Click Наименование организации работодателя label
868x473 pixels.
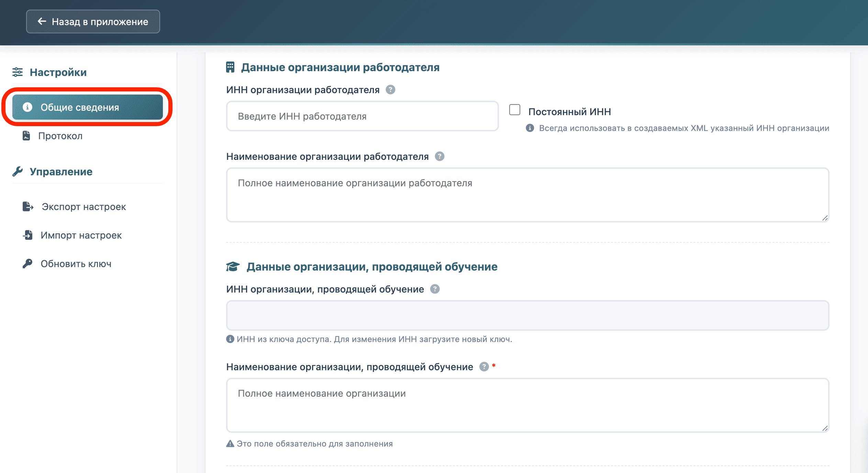click(327, 156)
